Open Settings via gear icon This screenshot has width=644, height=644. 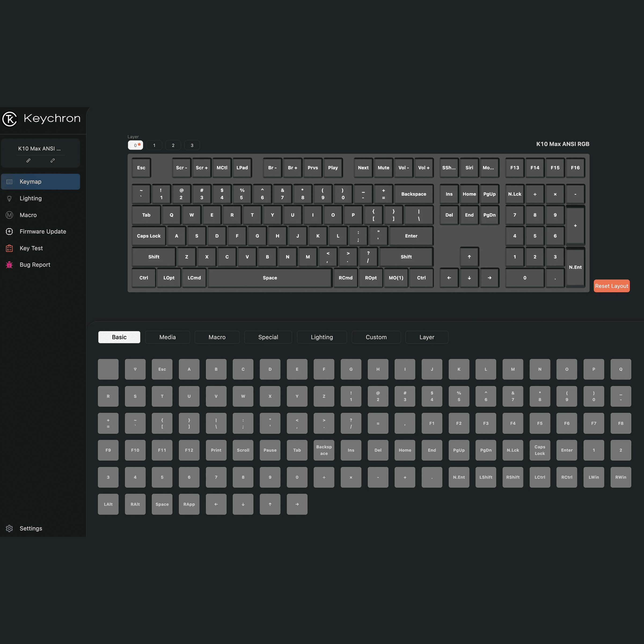[9, 528]
